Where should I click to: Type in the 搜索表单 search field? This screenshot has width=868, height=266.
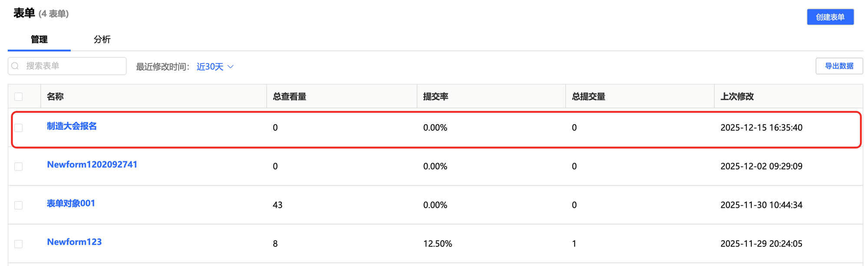click(x=74, y=66)
